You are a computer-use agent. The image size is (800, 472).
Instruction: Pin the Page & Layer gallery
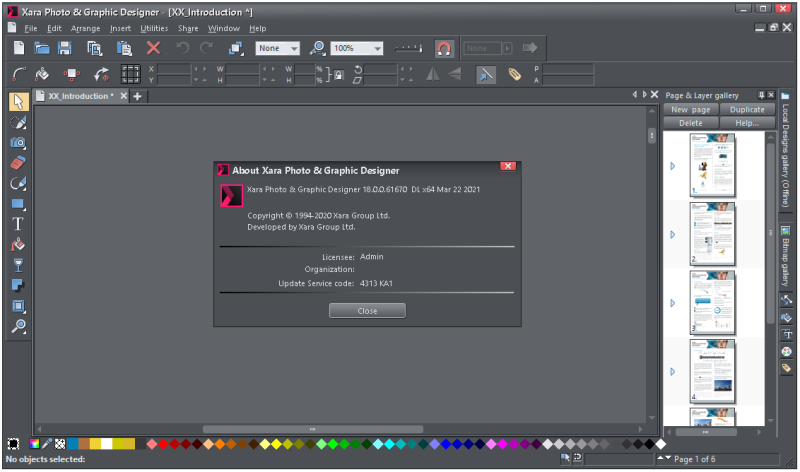(x=761, y=95)
